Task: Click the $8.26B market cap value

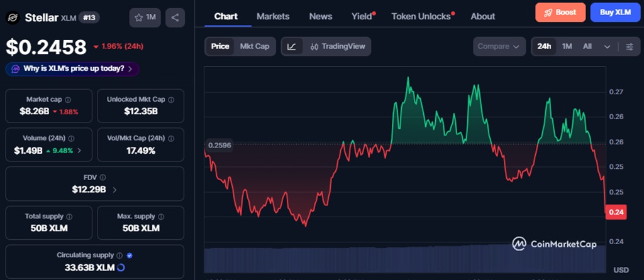Action: pos(35,112)
